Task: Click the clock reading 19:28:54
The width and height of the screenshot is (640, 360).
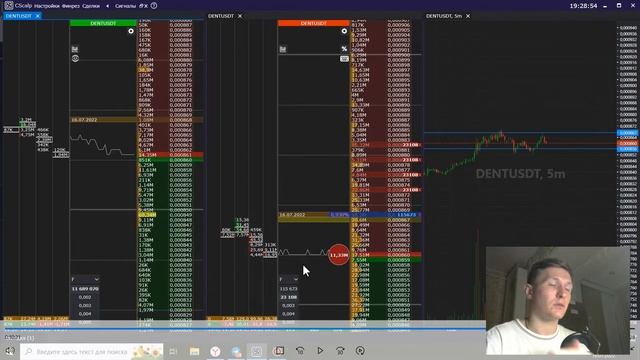Action: pyautogui.click(x=583, y=6)
